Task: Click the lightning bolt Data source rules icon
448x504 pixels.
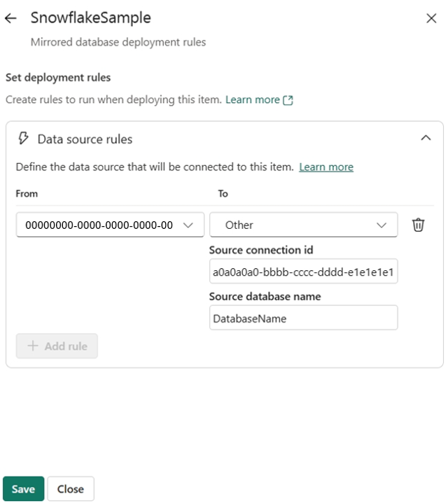Action: pyautogui.click(x=23, y=139)
